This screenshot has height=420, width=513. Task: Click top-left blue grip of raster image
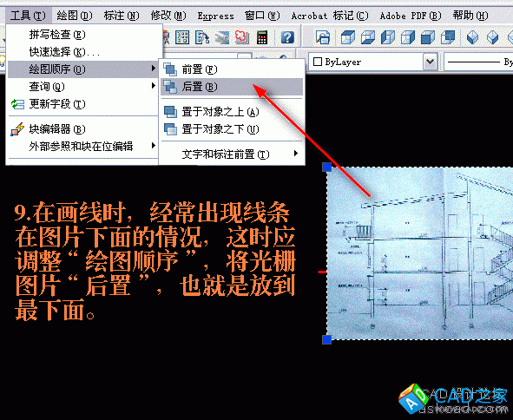tap(327, 167)
